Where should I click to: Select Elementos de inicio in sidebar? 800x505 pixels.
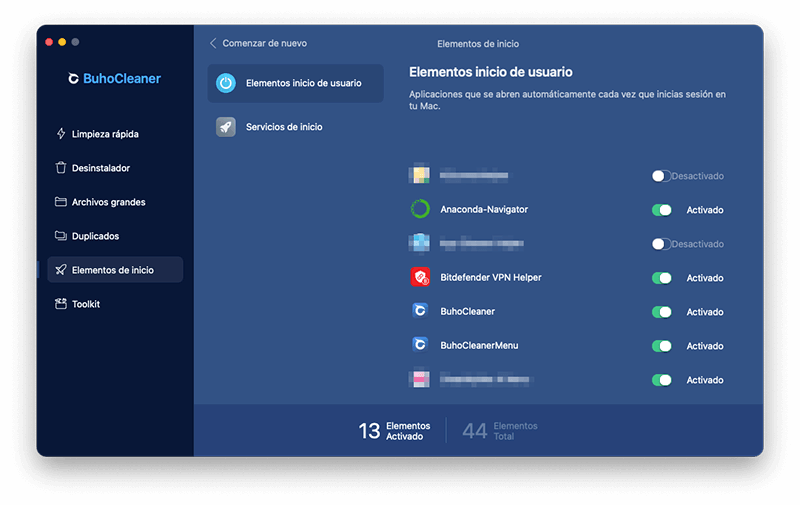tap(115, 270)
